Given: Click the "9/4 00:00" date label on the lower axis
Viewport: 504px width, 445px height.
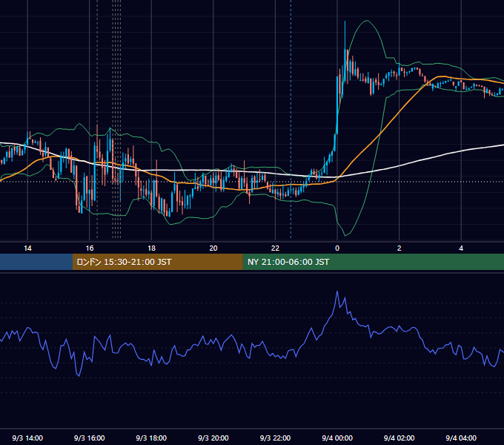Looking at the screenshot, I should pyautogui.click(x=337, y=438).
